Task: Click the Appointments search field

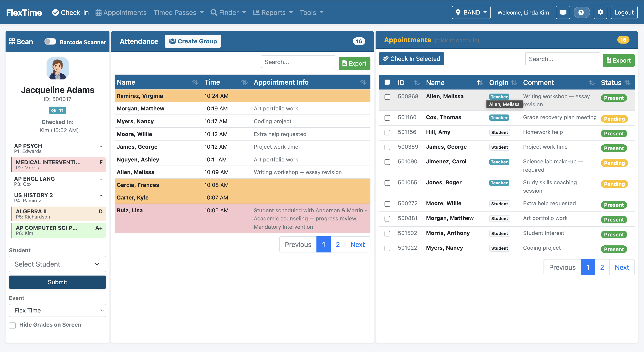Action: click(x=562, y=59)
